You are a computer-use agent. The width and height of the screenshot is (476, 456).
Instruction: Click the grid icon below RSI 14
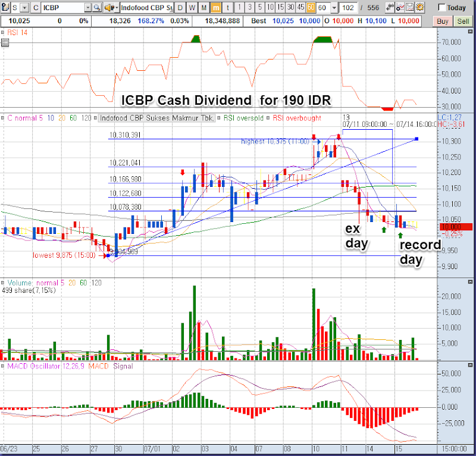(5, 42)
